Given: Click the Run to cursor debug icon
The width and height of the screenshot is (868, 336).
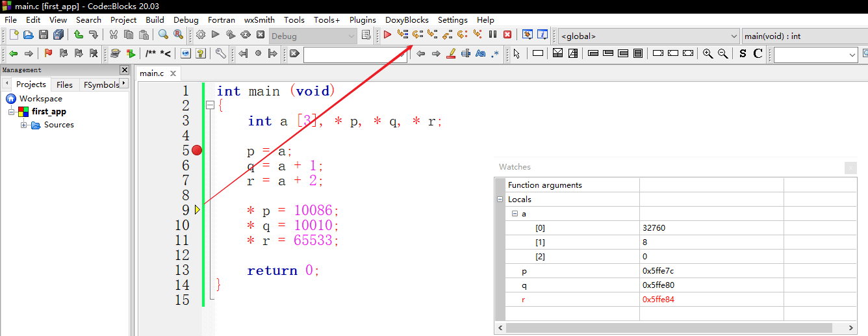Looking at the screenshot, I should point(402,34).
